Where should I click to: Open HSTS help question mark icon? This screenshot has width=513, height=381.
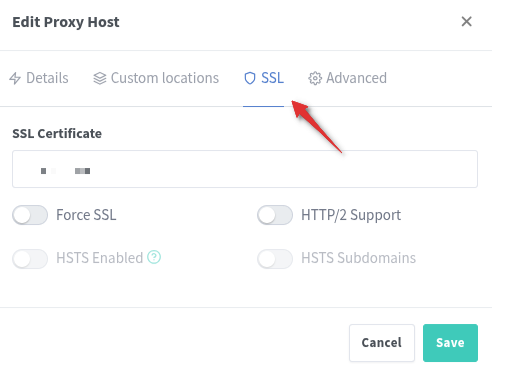(154, 257)
